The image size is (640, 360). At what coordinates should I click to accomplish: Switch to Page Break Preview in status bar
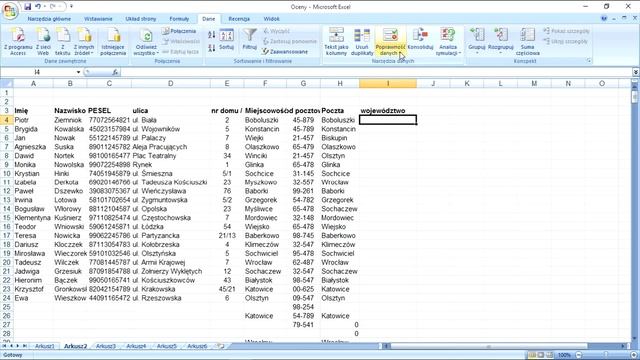pos(549,355)
